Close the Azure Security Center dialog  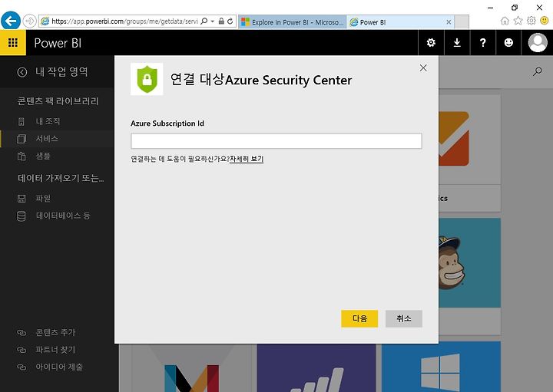pos(423,68)
